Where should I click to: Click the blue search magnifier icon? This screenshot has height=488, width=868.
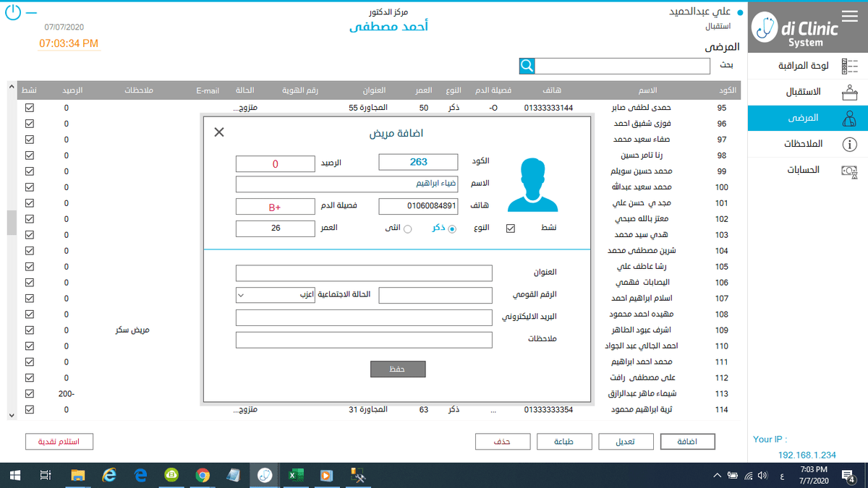tap(527, 66)
